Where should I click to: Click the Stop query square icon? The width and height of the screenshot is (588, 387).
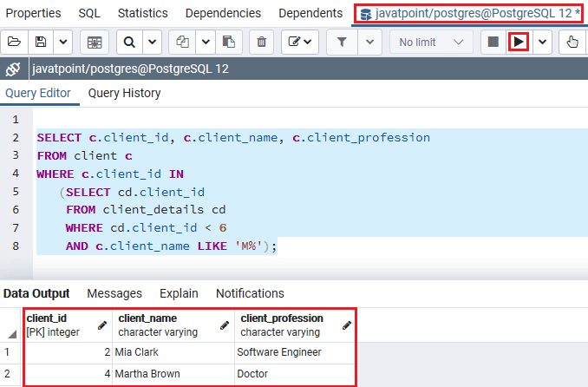coord(493,42)
